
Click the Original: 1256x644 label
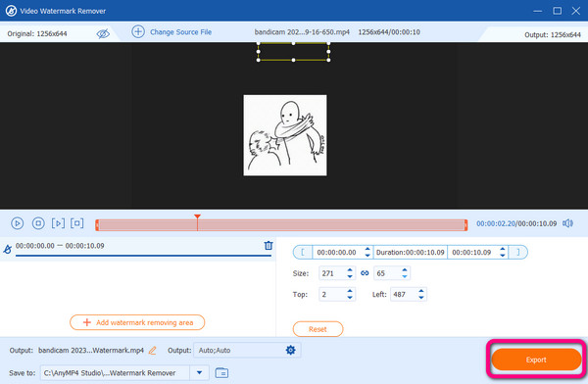(x=37, y=33)
